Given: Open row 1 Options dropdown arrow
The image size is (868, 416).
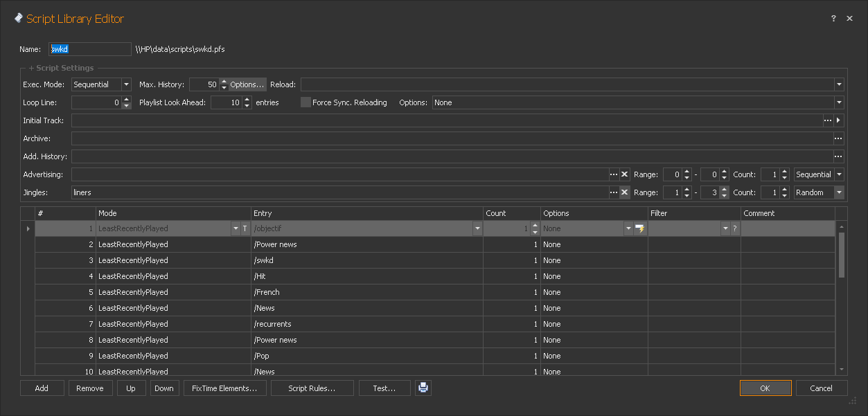Looking at the screenshot, I should (628, 228).
